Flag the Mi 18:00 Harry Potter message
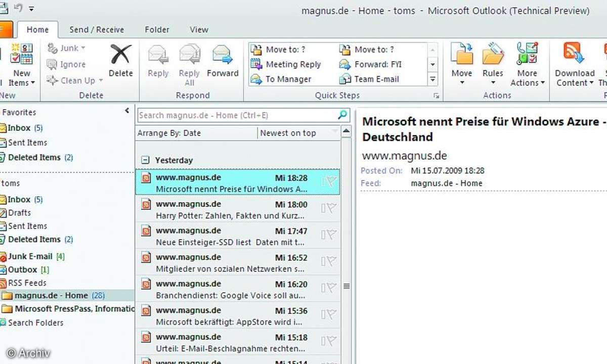This screenshot has width=607, height=364. coord(331,208)
